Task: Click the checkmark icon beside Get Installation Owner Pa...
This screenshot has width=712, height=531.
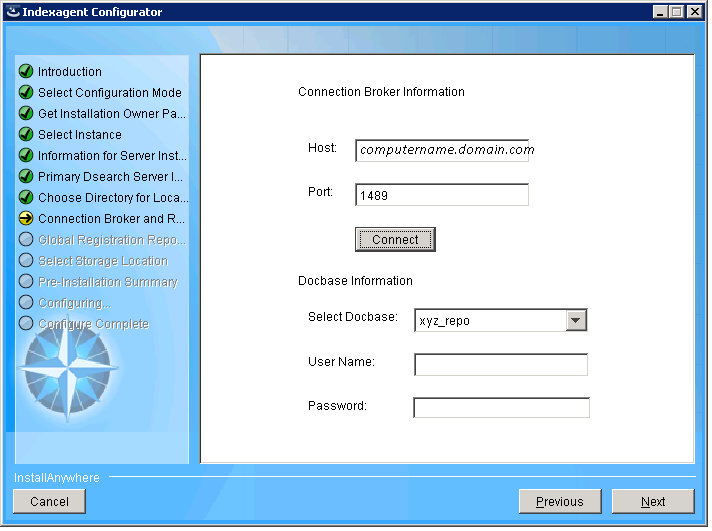Action: tap(26, 113)
